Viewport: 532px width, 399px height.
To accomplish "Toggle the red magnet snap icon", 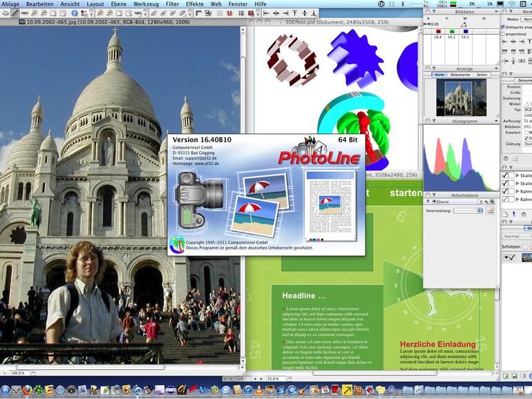I will click(229, 13).
